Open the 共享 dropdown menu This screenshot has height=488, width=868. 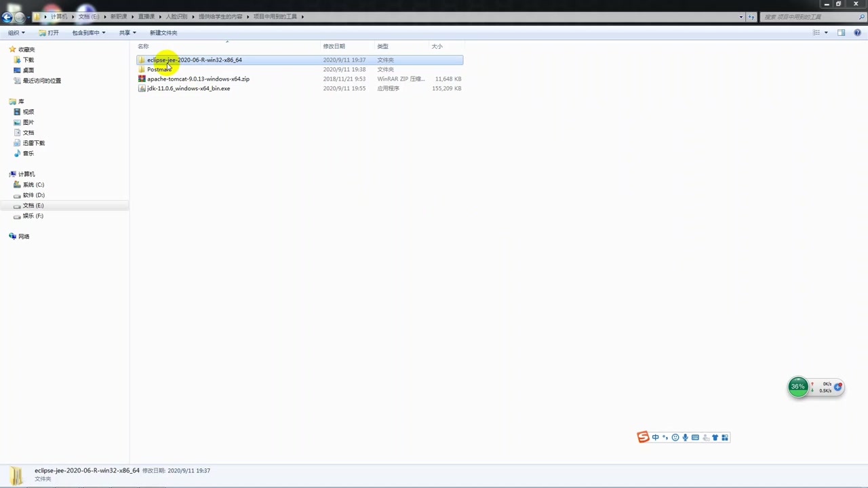(127, 33)
